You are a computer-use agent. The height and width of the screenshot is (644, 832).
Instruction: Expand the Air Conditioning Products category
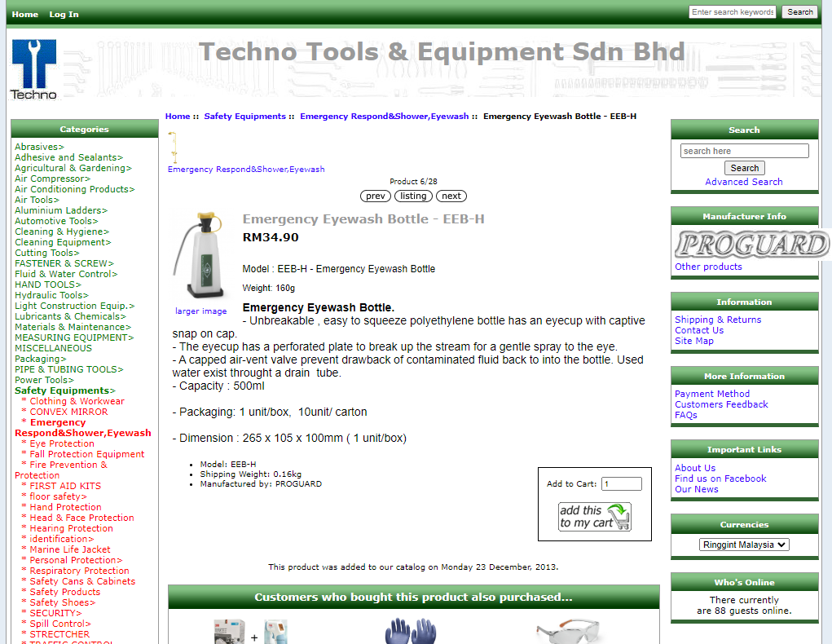(74, 189)
